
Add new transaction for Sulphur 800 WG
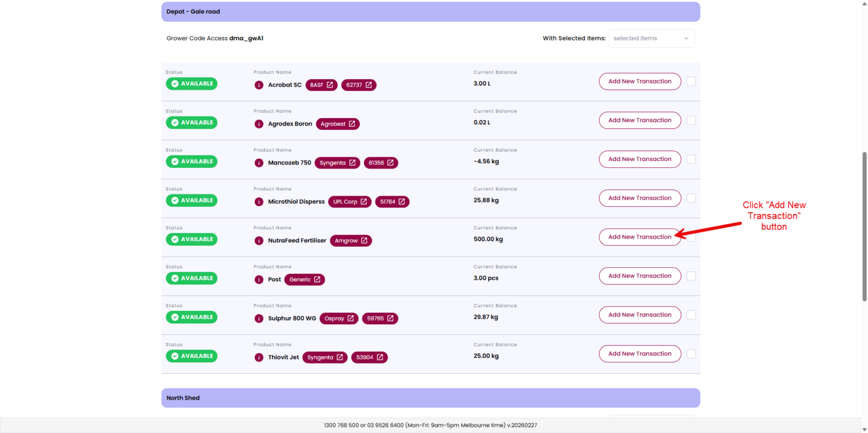pyautogui.click(x=640, y=315)
